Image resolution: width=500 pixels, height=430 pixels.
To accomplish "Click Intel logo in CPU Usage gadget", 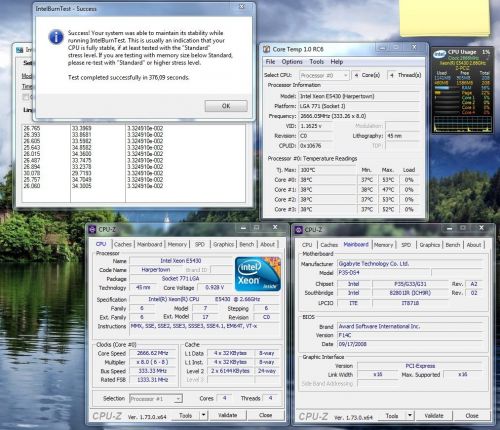I will (x=440, y=54).
